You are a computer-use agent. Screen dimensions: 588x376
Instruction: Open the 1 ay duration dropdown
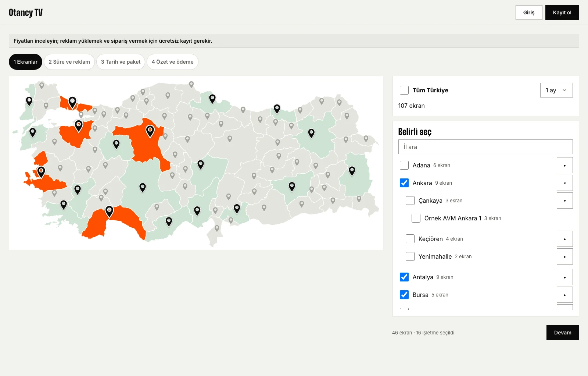coord(556,90)
